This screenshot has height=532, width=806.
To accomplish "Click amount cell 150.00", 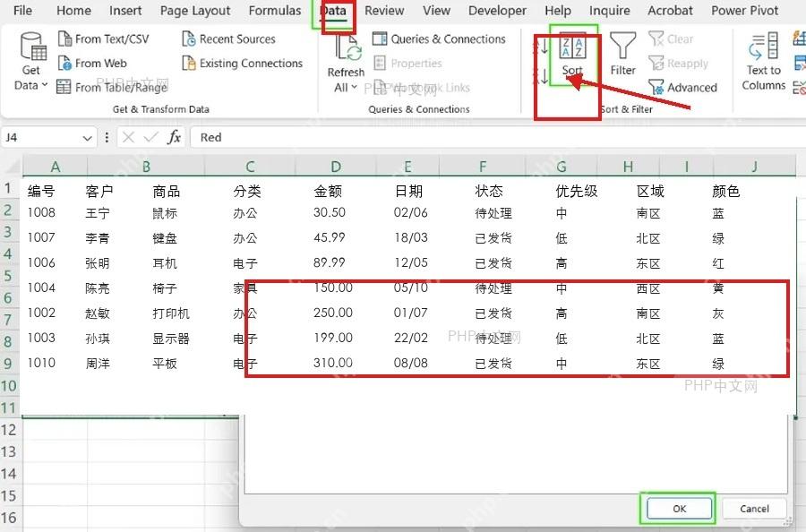I will point(333,287).
